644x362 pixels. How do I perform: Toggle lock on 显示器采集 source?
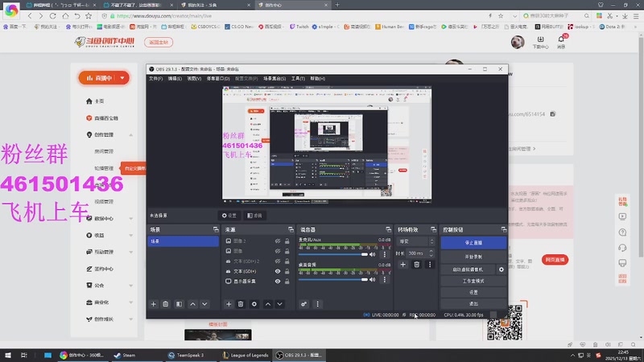click(287, 282)
